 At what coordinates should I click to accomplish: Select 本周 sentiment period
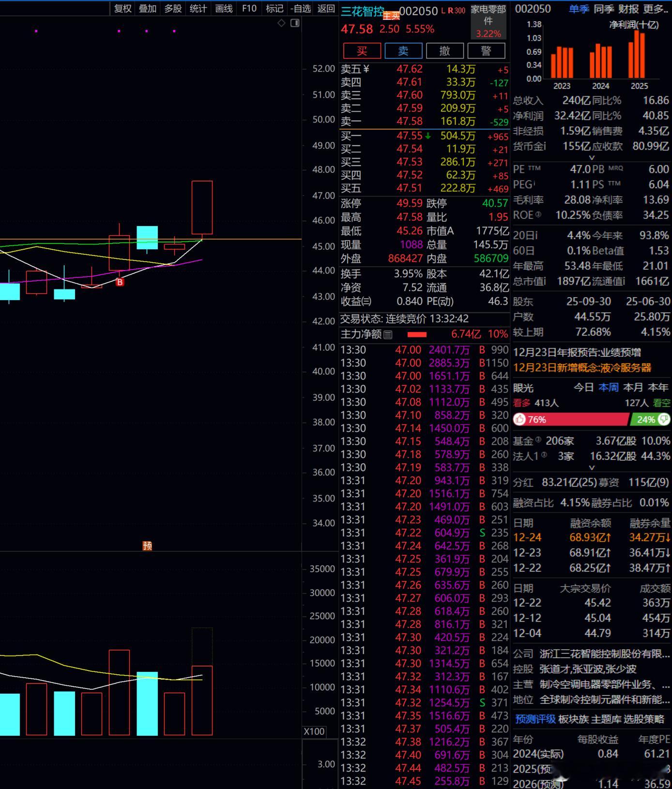(609, 387)
